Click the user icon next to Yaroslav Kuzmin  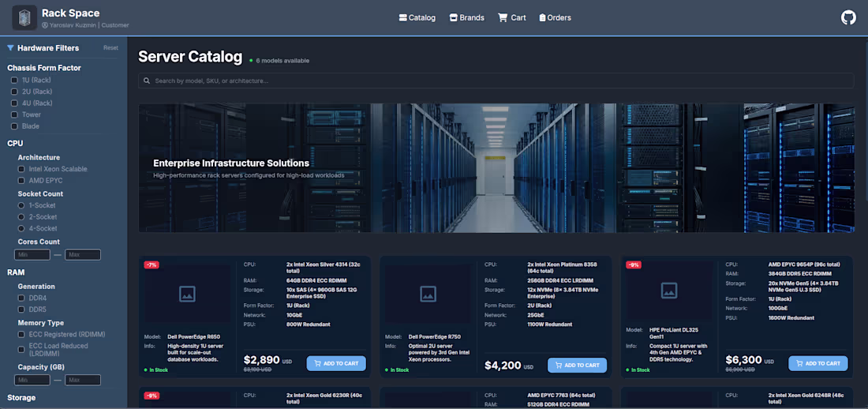point(45,25)
